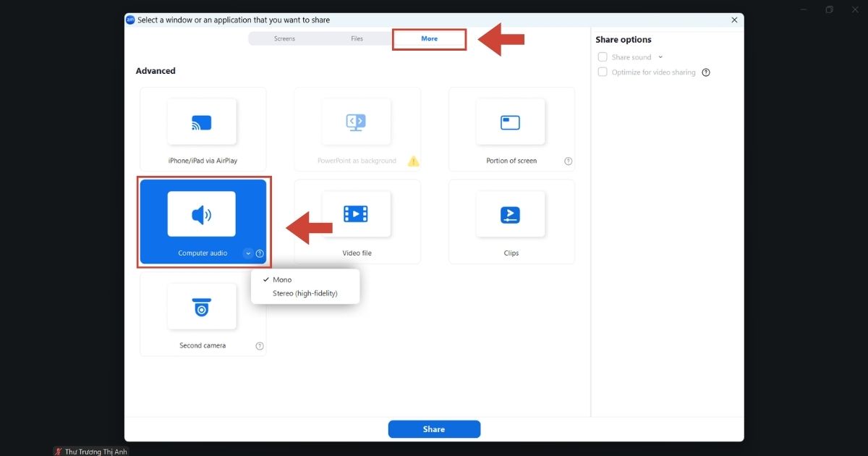Screen dimensions: 868x456
Task: Choose Stereo (high-fidelity) option
Action: coord(305,293)
